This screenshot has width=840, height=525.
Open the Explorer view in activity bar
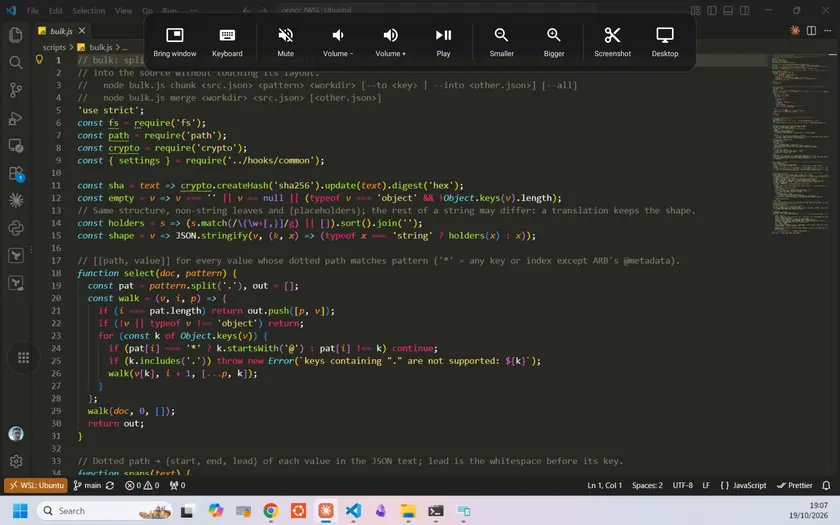pos(16,35)
